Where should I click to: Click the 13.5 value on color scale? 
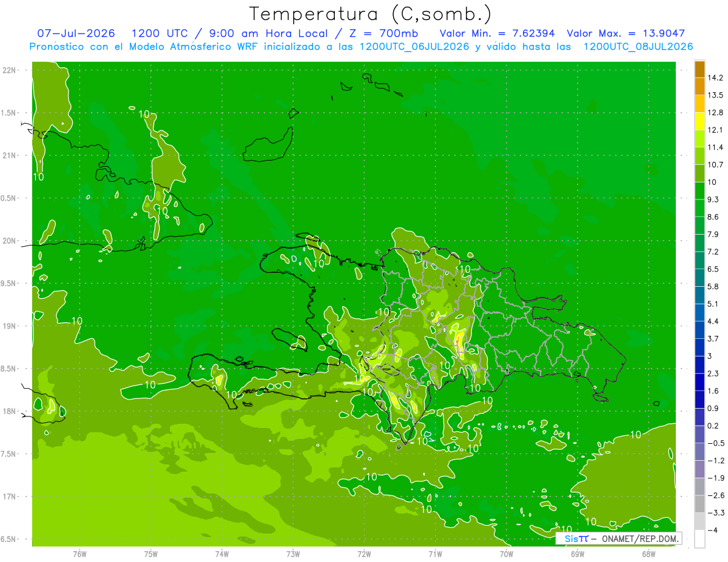click(715, 95)
